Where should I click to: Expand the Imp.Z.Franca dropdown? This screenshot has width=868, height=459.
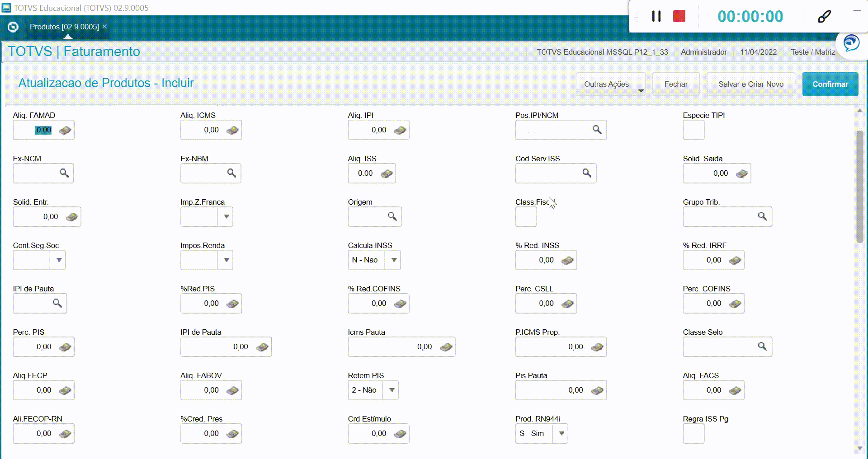pyautogui.click(x=226, y=217)
